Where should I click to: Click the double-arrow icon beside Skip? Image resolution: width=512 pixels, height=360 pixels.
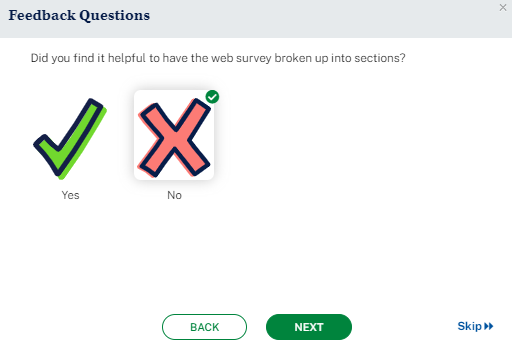click(488, 326)
